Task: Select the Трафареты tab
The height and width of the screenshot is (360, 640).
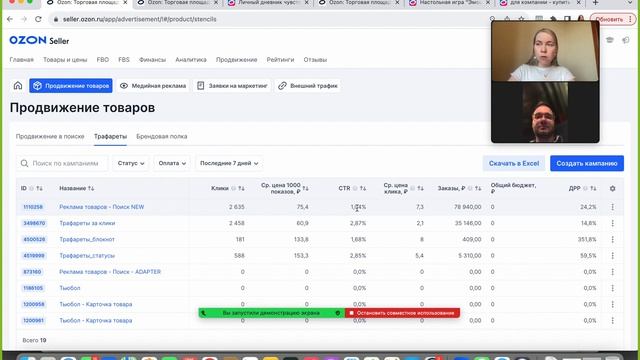Action: 110,136
